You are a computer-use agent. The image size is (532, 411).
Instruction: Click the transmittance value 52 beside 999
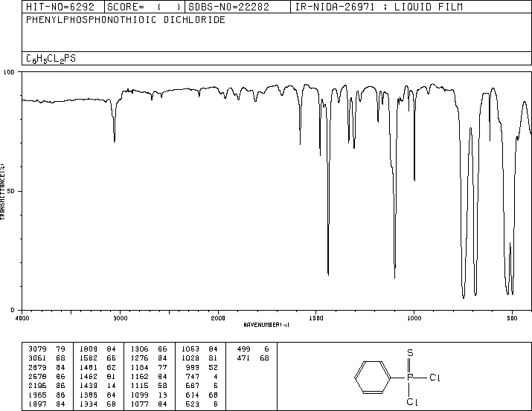pyautogui.click(x=214, y=367)
